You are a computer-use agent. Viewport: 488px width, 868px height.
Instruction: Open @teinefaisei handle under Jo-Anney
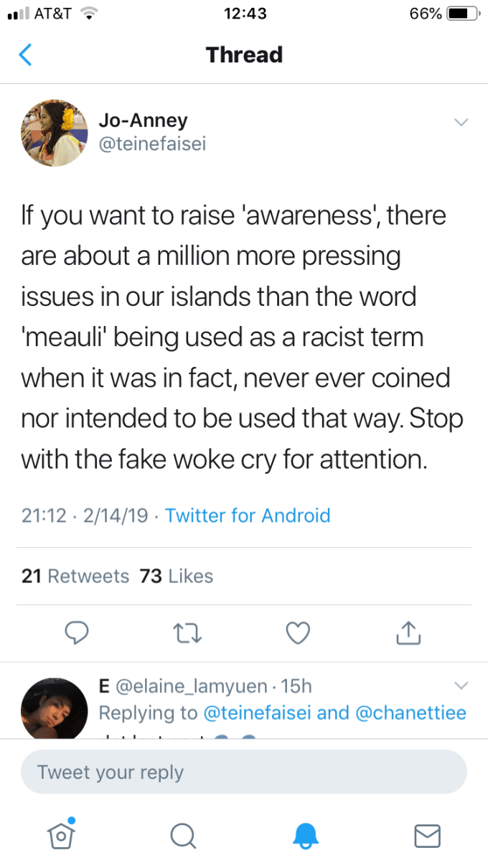point(152,144)
